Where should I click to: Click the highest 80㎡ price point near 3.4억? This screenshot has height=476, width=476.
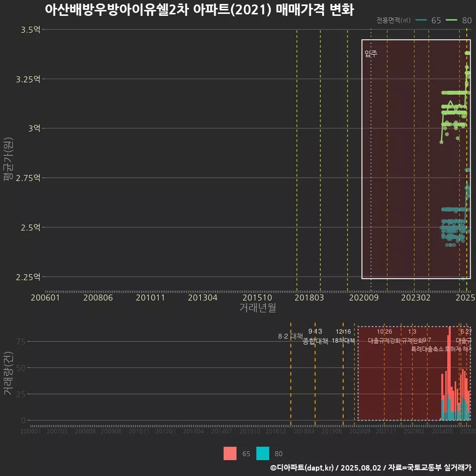(468, 53)
